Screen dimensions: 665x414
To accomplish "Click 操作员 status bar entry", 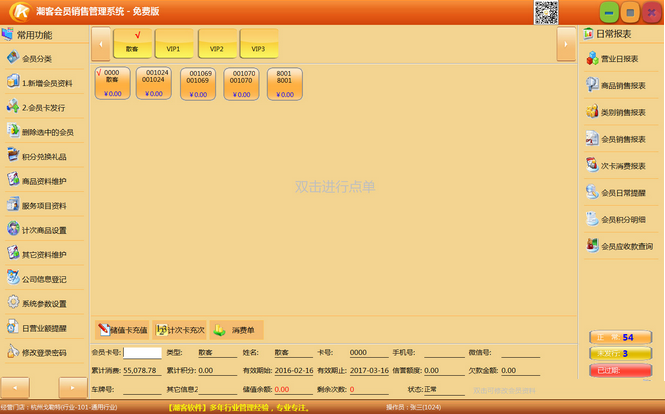I will tap(414, 408).
